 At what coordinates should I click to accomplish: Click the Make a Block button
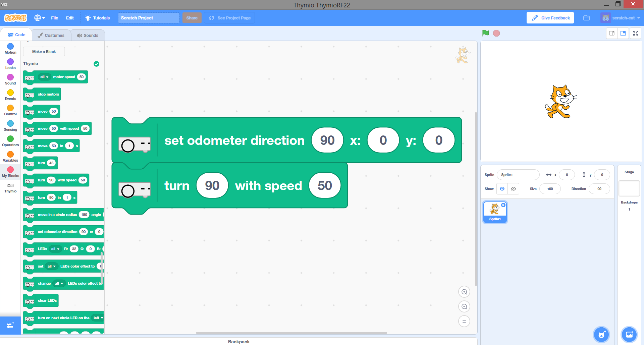point(44,51)
